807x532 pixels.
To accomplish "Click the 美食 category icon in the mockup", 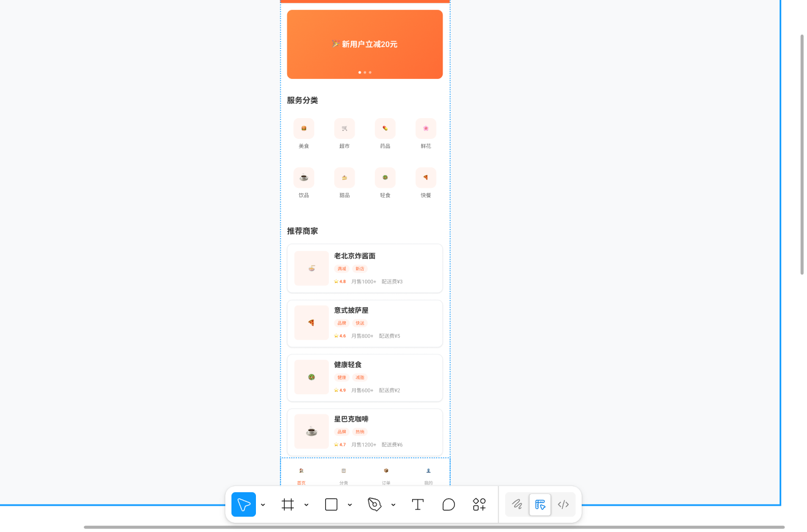I will tap(304, 129).
